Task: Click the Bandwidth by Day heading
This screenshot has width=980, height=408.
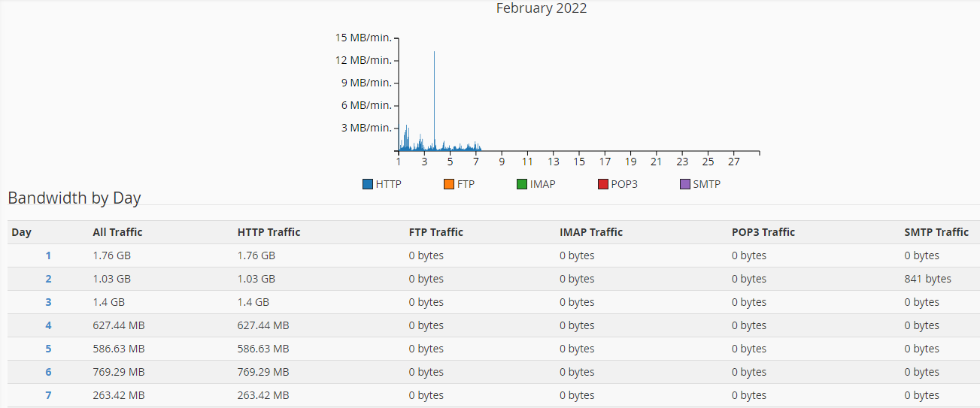Action: (x=74, y=198)
